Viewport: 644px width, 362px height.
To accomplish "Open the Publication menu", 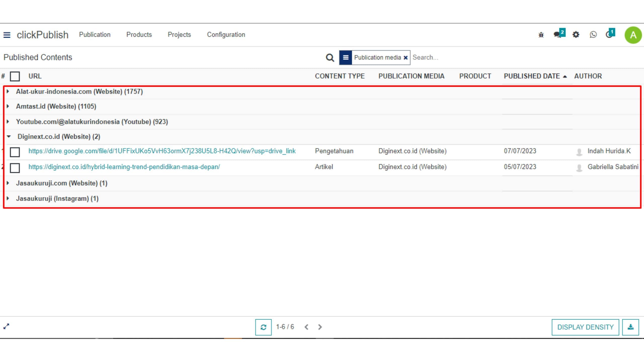I will pos(95,35).
